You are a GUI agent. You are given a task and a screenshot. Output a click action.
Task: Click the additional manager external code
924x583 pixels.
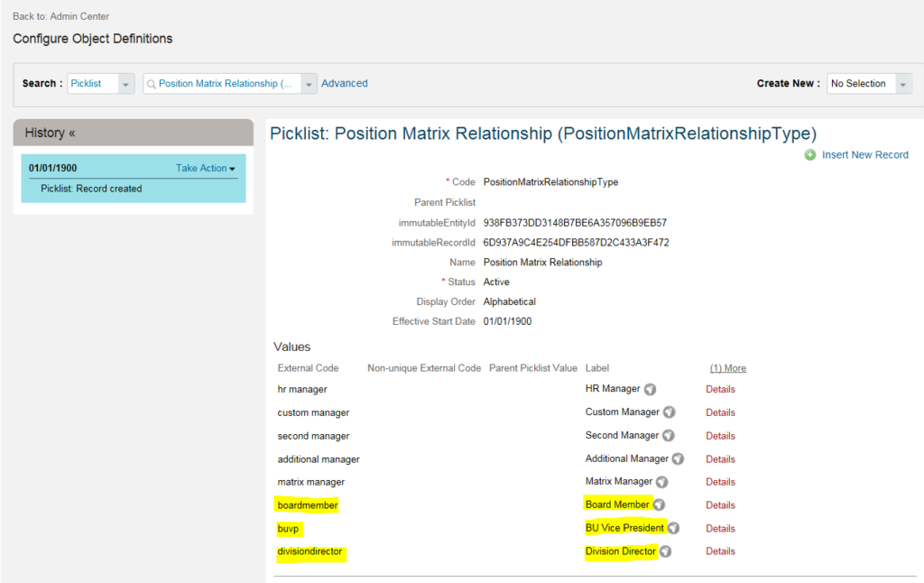click(319, 459)
